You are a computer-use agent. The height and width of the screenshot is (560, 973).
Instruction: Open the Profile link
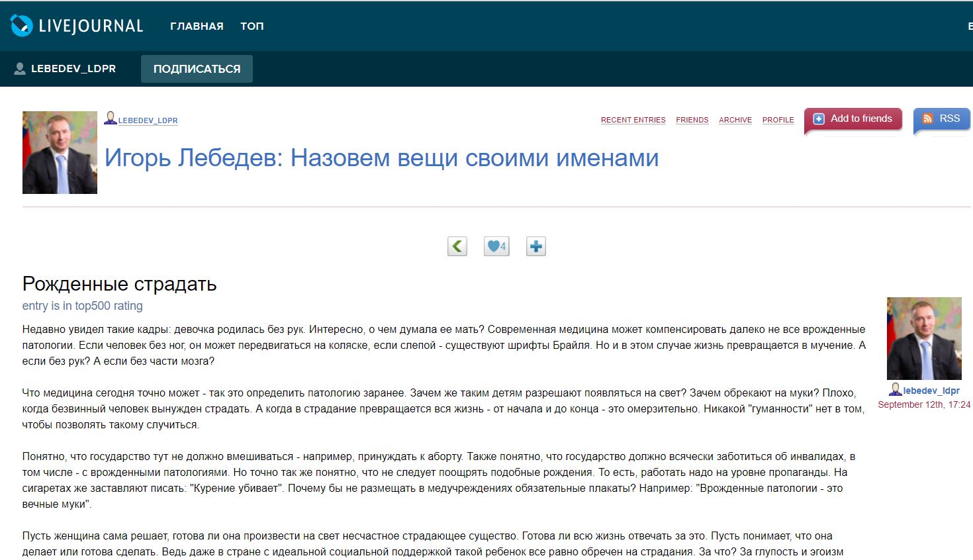[778, 120]
